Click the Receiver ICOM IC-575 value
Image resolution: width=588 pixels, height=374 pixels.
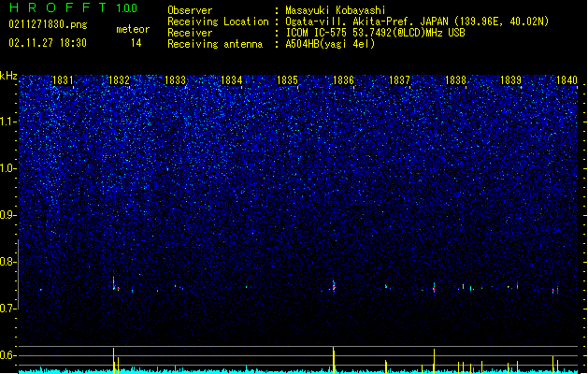point(375,33)
